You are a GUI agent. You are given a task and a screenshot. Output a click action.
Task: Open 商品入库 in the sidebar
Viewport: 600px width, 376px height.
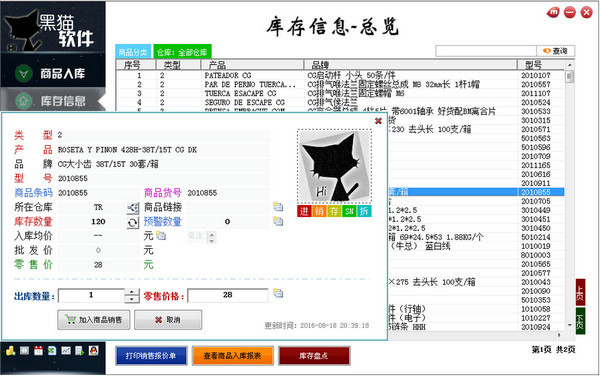[x=53, y=73]
